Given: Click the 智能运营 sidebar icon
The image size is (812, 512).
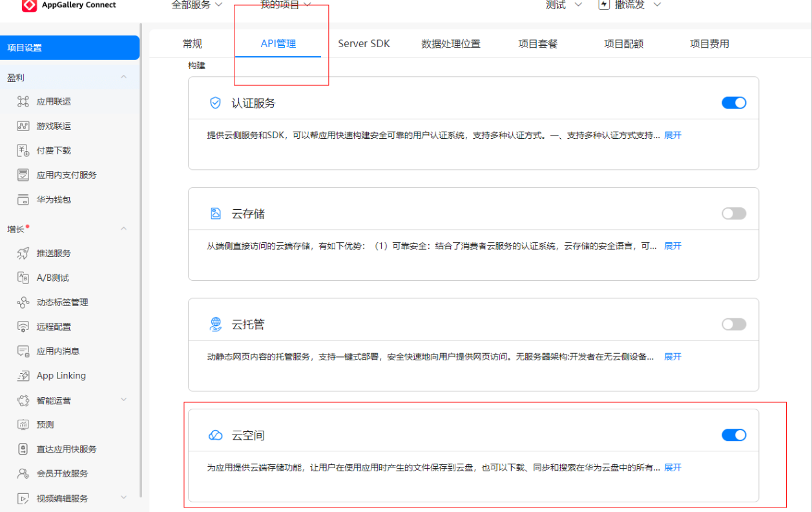Looking at the screenshot, I should [x=23, y=400].
